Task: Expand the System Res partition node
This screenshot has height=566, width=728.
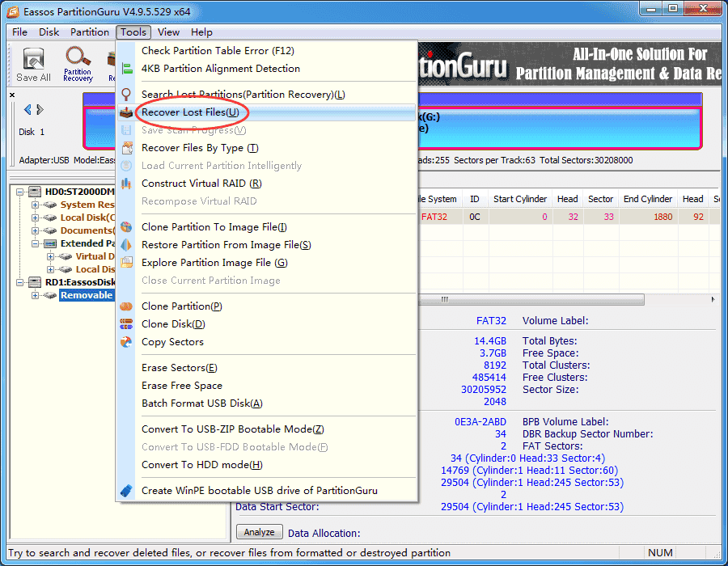Action: coord(35,205)
